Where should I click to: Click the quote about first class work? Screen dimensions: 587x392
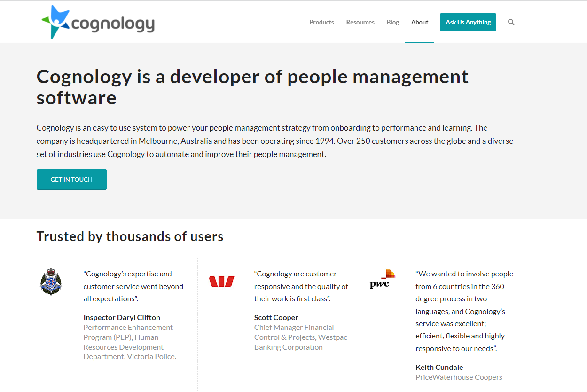[301, 286]
